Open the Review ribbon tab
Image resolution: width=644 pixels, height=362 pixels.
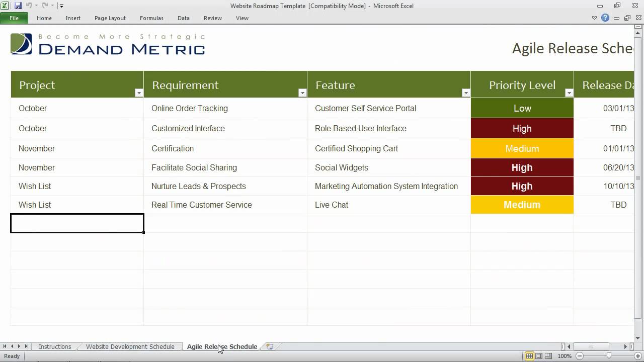[213, 18]
